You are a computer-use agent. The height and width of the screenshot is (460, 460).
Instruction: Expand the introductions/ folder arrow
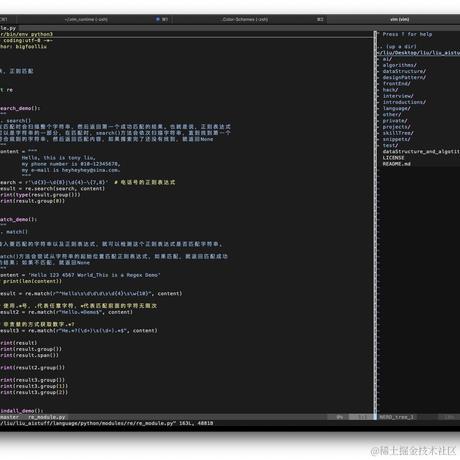378,102
